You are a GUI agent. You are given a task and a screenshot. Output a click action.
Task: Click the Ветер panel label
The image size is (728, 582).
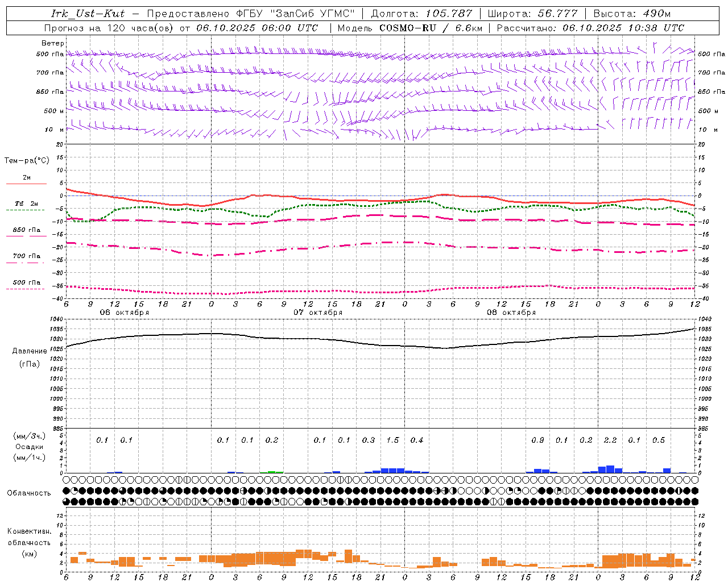53,43
